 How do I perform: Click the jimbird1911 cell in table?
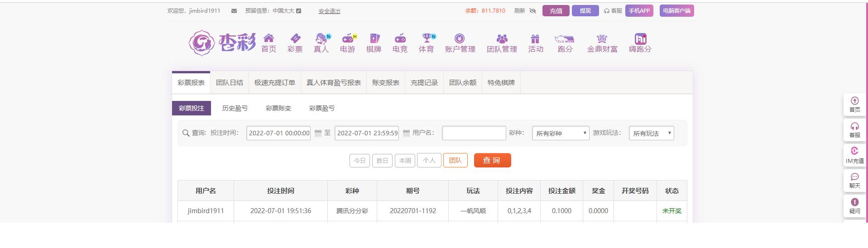[x=206, y=211]
